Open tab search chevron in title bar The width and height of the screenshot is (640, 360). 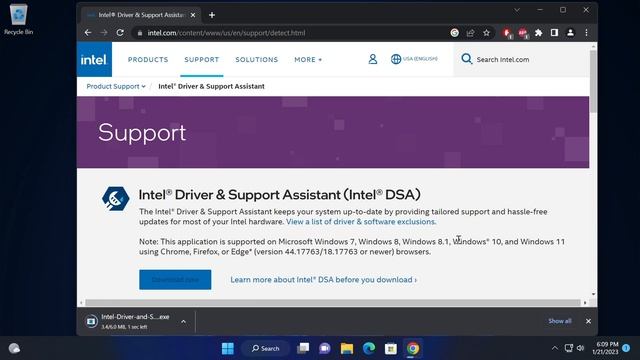pyautogui.click(x=517, y=10)
